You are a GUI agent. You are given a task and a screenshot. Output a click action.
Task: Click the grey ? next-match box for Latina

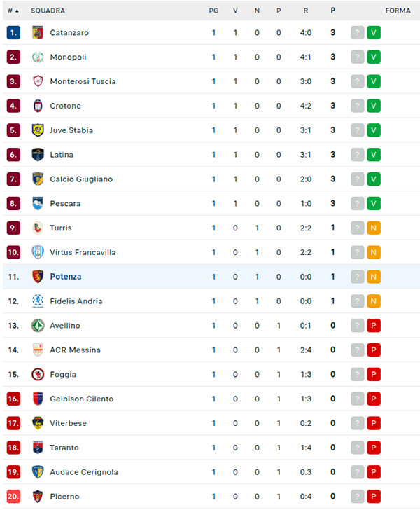(x=358, y=155)
